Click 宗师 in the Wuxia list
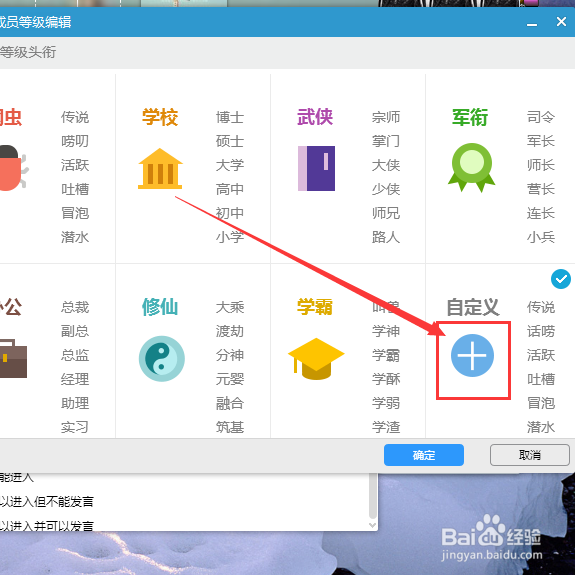The height and width of the screenshot is (575, 575). [386, 117]
